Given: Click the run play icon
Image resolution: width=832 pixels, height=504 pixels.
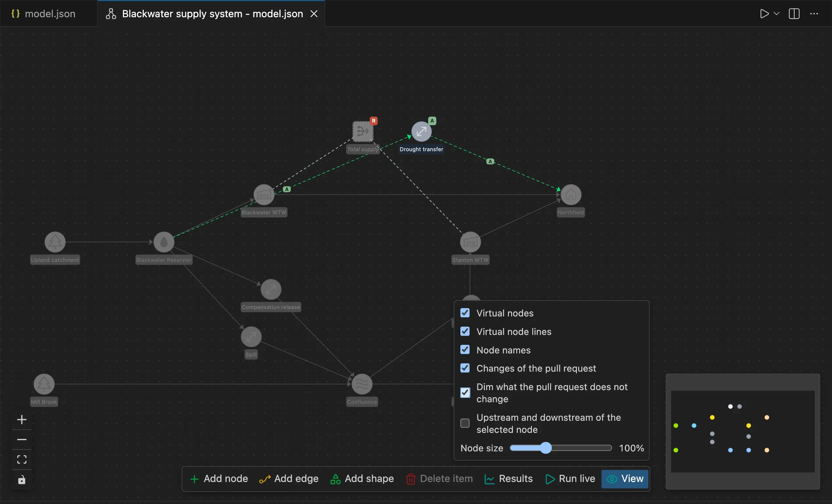Looking at the screenshot, I should click(x=764, y=14).
